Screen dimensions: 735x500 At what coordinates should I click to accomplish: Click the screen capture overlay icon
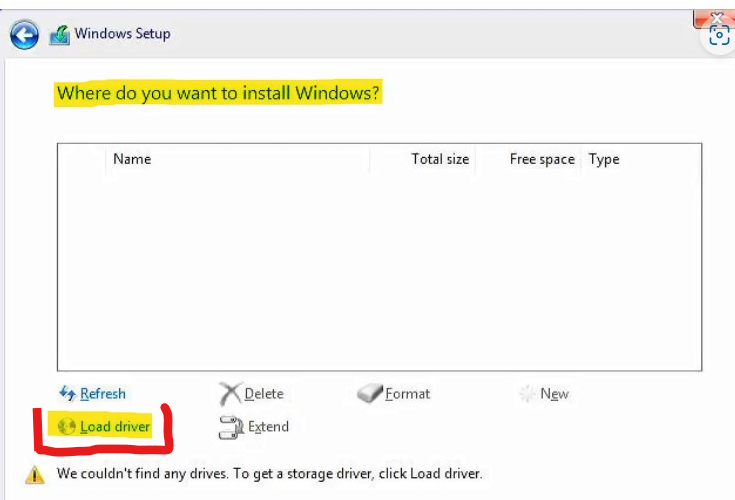click(x=719, y=36)
